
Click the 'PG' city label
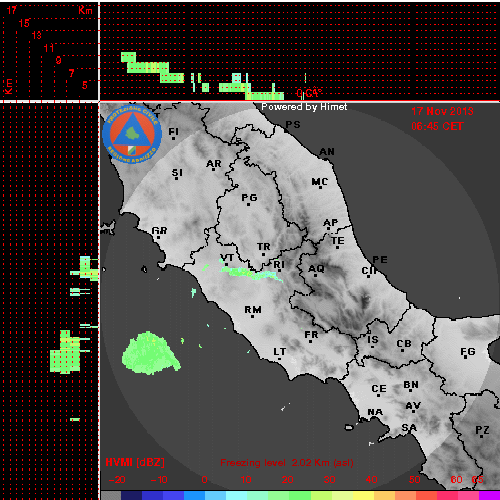[x=249, y=199]
